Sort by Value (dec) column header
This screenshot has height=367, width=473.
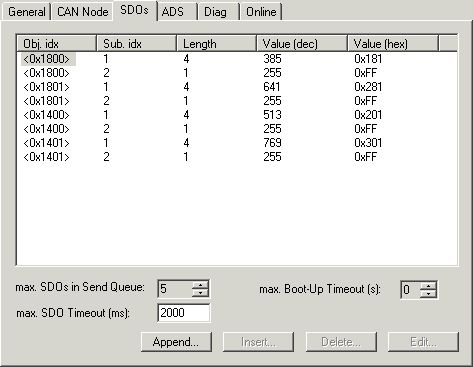click(302, 44)
